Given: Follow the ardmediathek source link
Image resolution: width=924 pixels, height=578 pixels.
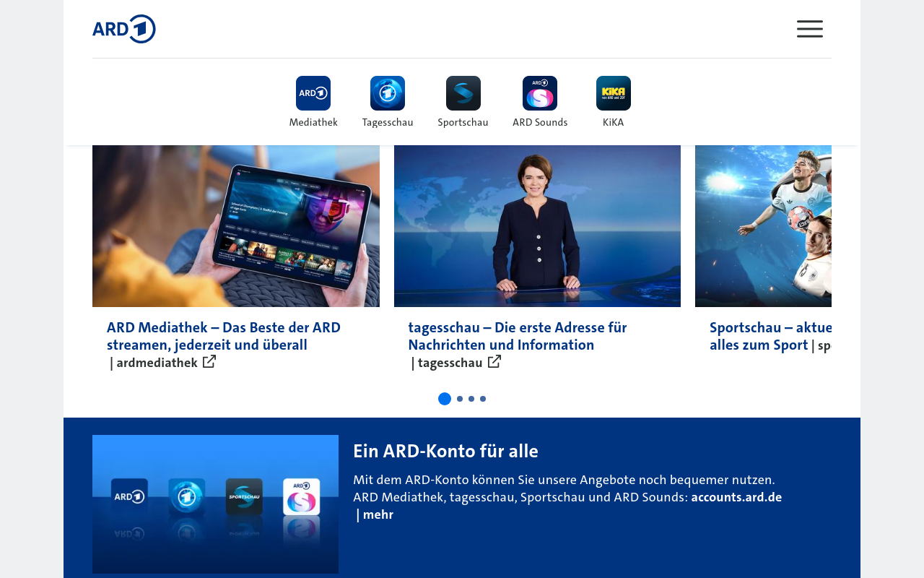Looking at the screenshot, I should pyautogui.click(x=157, y=363).
